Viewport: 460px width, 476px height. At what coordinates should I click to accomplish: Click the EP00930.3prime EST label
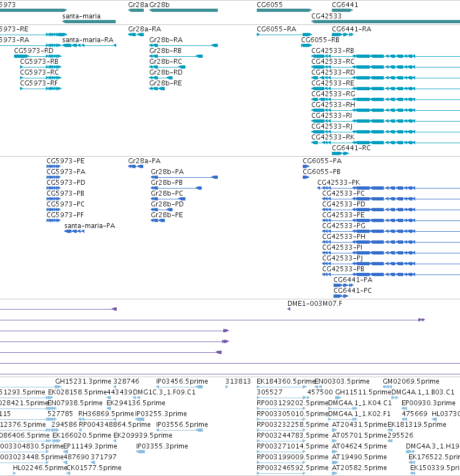coord(429,403)
